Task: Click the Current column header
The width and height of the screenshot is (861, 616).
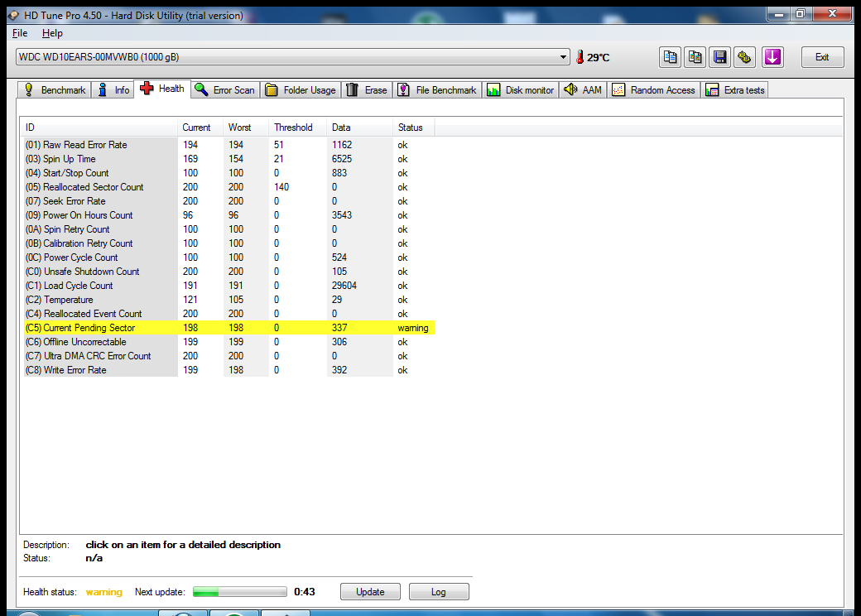Action: click(200, 128)
